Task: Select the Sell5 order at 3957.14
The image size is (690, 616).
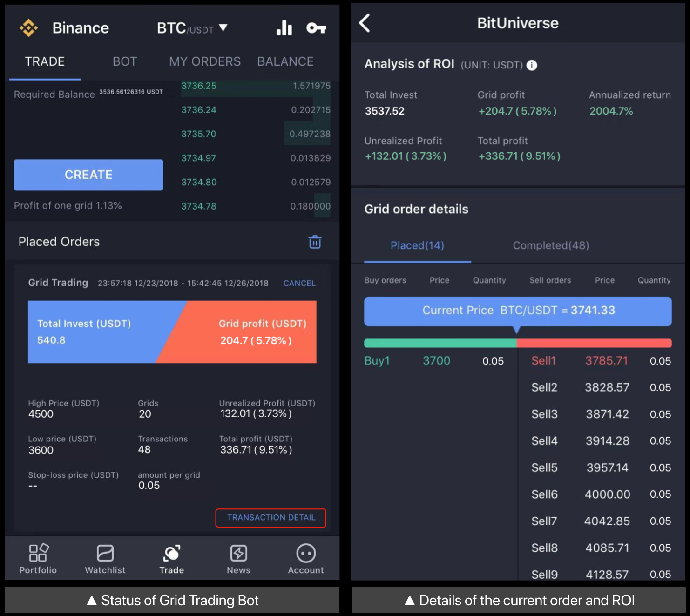Action: 601,467
